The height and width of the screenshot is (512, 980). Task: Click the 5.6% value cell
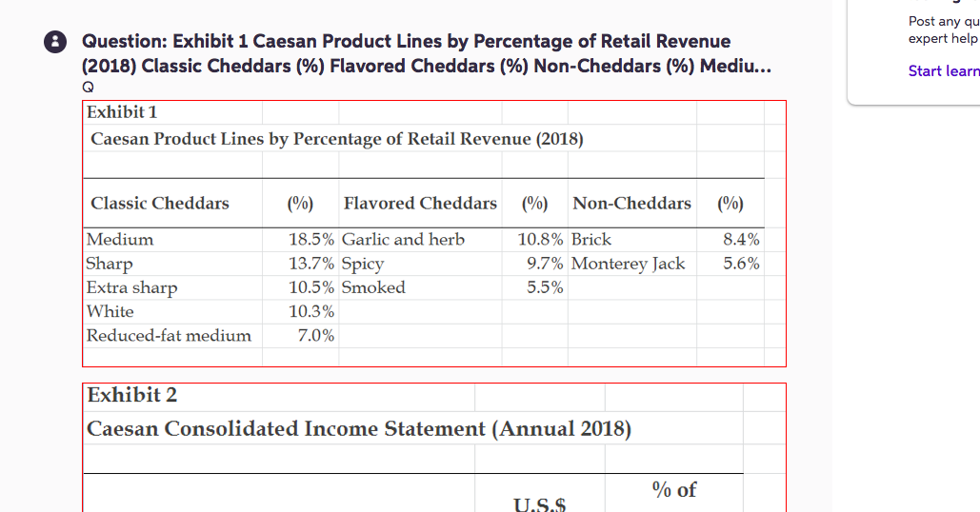[x=741, y=265]
